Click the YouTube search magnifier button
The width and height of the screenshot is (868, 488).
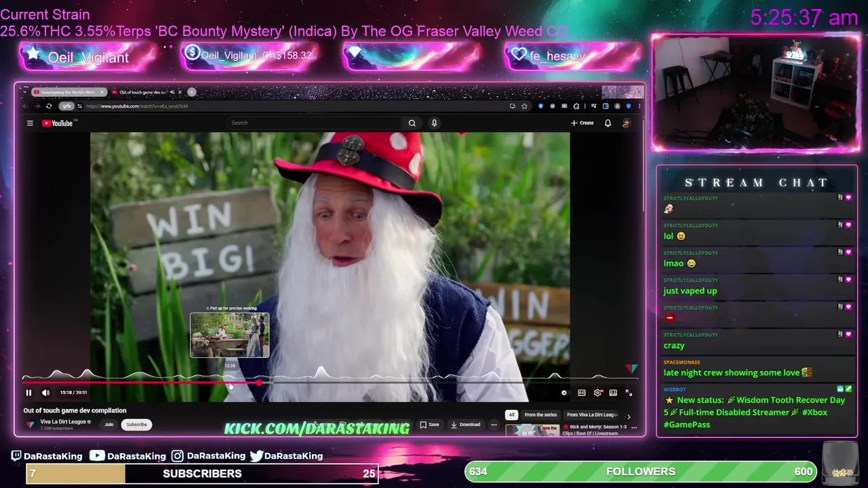coord(412,123)
